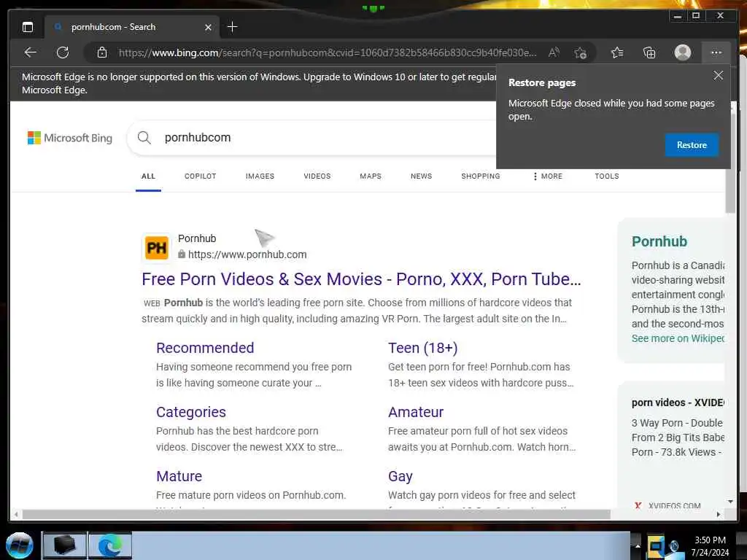Open the TOOLS search filter
The width and height of the screenshot is (747, 560).
(606, 176)
